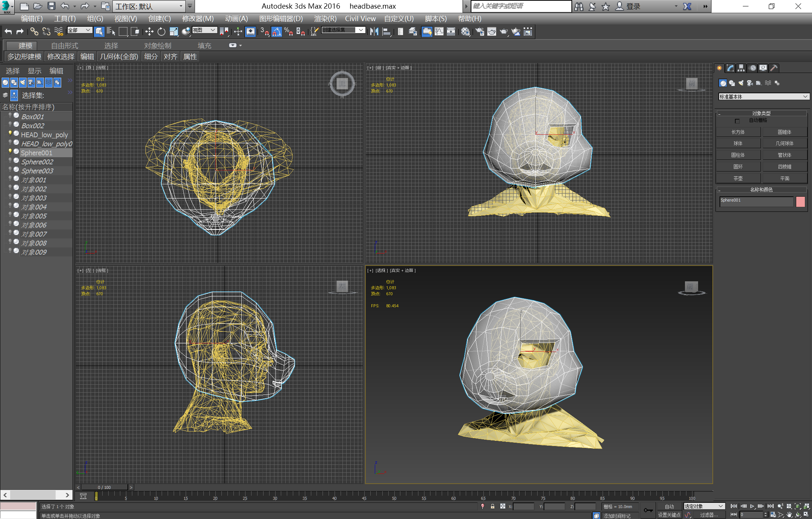Switch to the Modify command panel tab

[730, 68]
